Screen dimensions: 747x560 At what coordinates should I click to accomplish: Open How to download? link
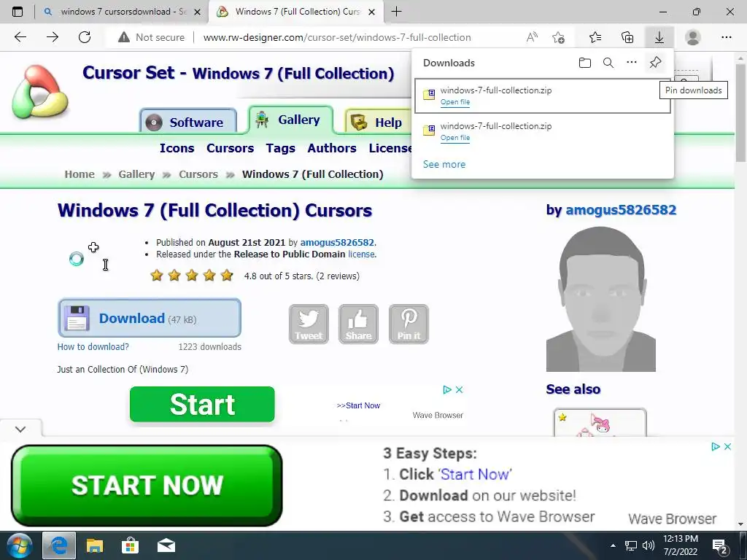tap(93, 346)
